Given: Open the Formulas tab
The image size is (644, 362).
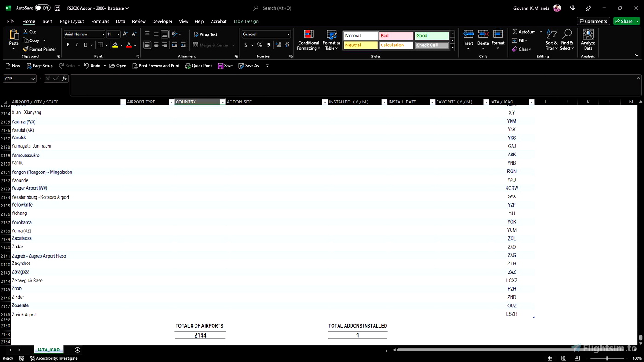Looking at the screenshot, I should coord(100,21).
